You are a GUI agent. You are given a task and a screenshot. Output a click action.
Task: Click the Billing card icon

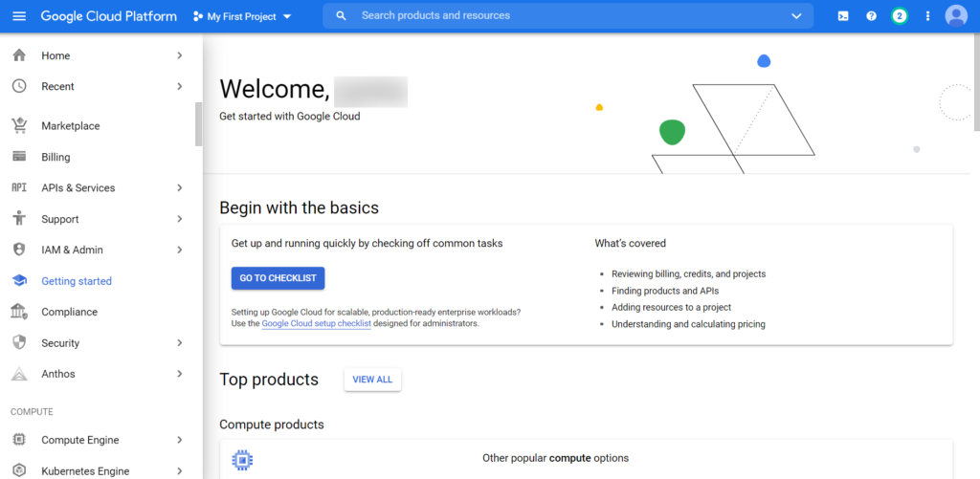click(19, 157)
